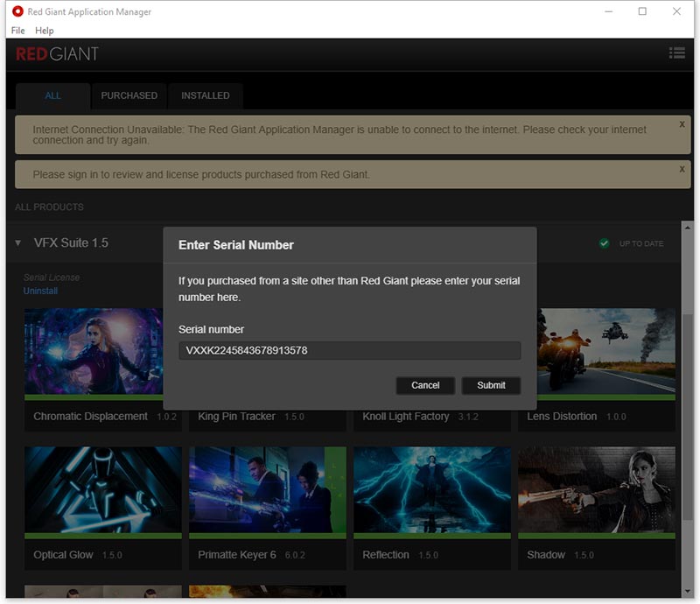Image resolution: width=700 pixels, height=604 pixels.
Task: Maximize the Red Giant Application Manager window
Action: click(x=642, y=11)
